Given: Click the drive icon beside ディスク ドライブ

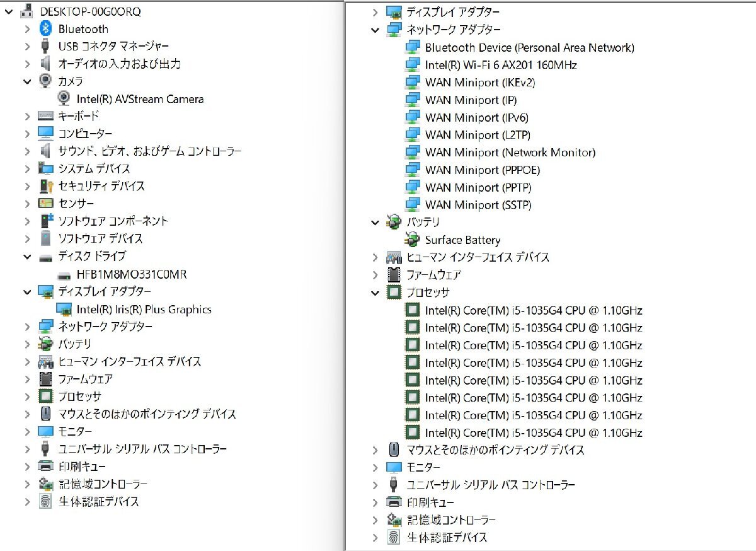Looking at the screenshot, I should coord(45,257).
